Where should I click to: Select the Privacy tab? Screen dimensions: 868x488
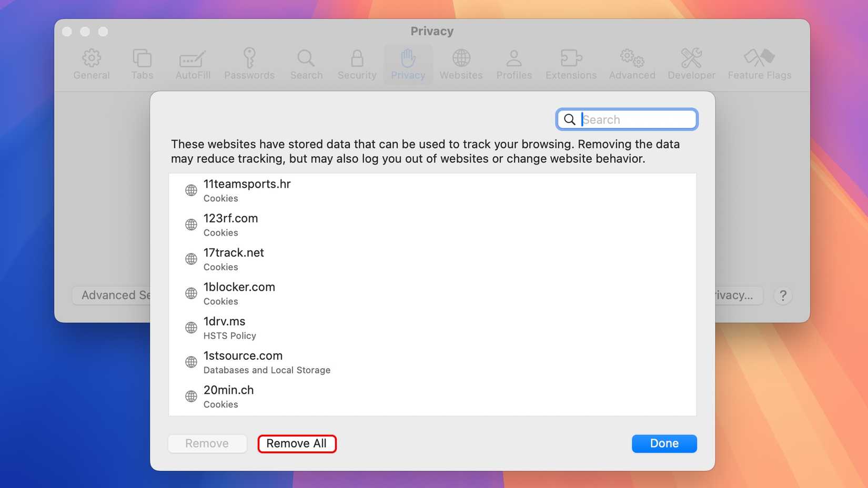click(x=408, y=63)
